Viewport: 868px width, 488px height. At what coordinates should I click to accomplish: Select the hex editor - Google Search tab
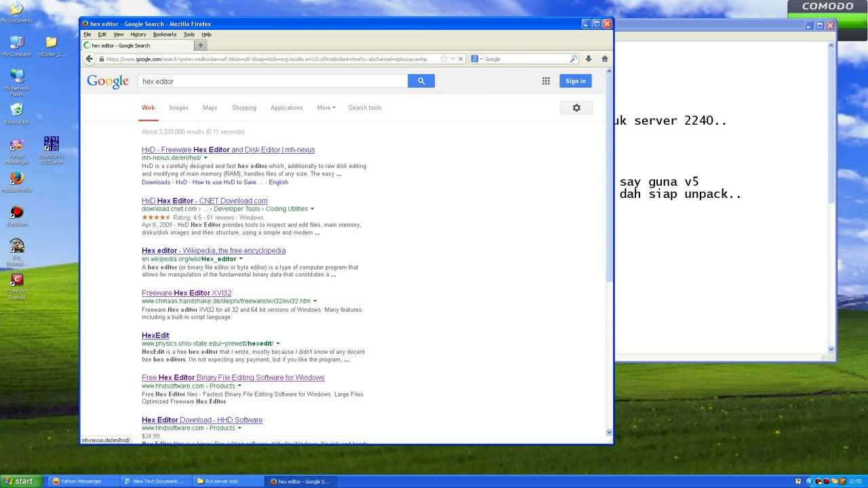pyautogui.click(x=137, y=45)
